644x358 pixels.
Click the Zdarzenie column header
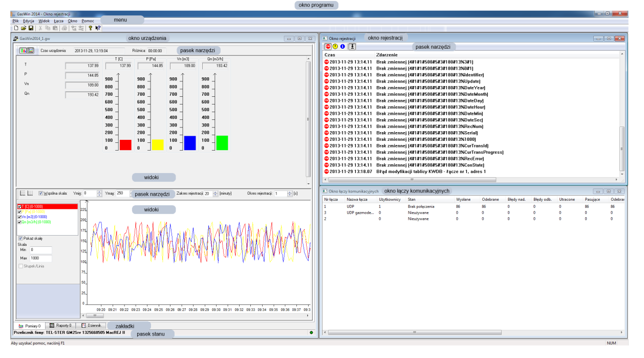[497, 54]
